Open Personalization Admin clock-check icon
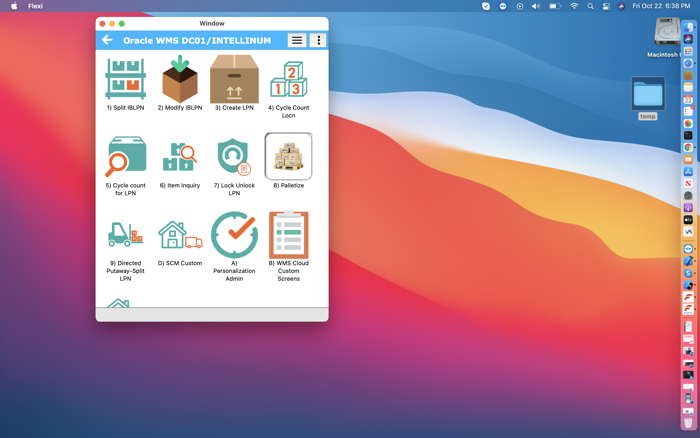The image size is (700, 438). [234, 234]
